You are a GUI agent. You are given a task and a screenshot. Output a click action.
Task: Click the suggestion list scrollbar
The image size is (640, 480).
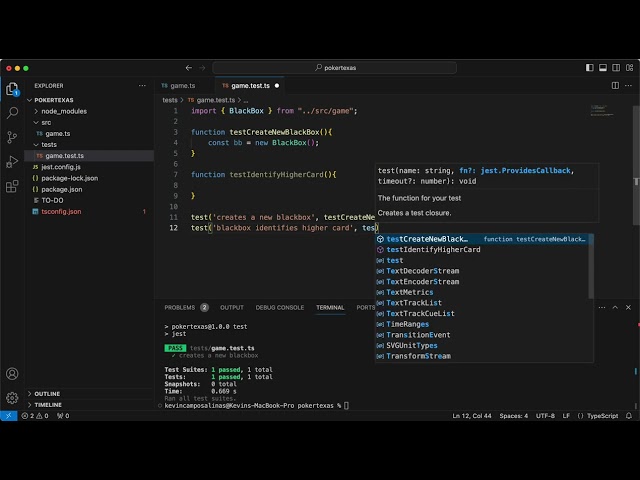[x=591, y=266]
